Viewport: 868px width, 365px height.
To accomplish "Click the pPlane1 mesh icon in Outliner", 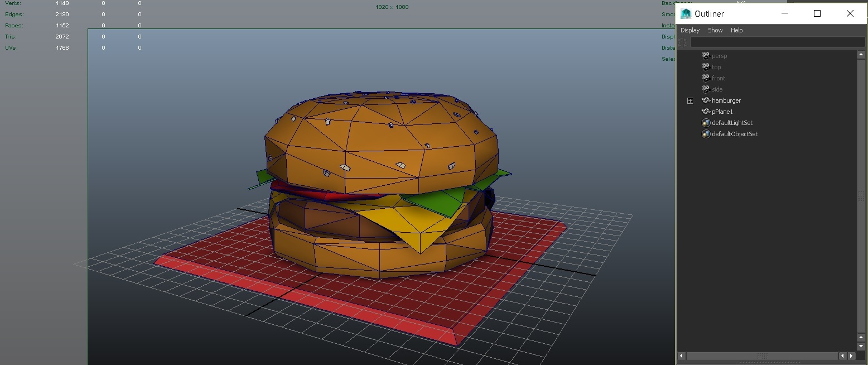I will (706, 112).
